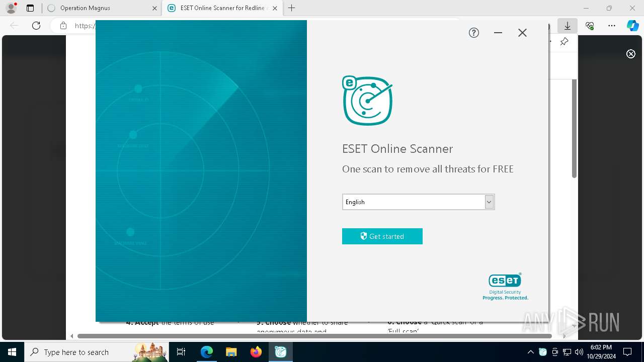The width and height of the screenshot is (644, 362).
Task: Launch Microsoft Edge from taskbar
Action: pos(207,352)
